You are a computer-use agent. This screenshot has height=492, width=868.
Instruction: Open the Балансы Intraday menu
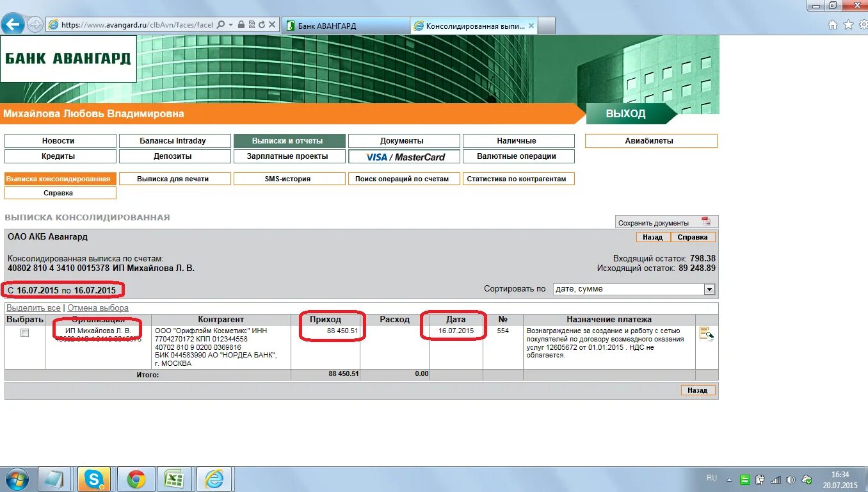[175, 141]
